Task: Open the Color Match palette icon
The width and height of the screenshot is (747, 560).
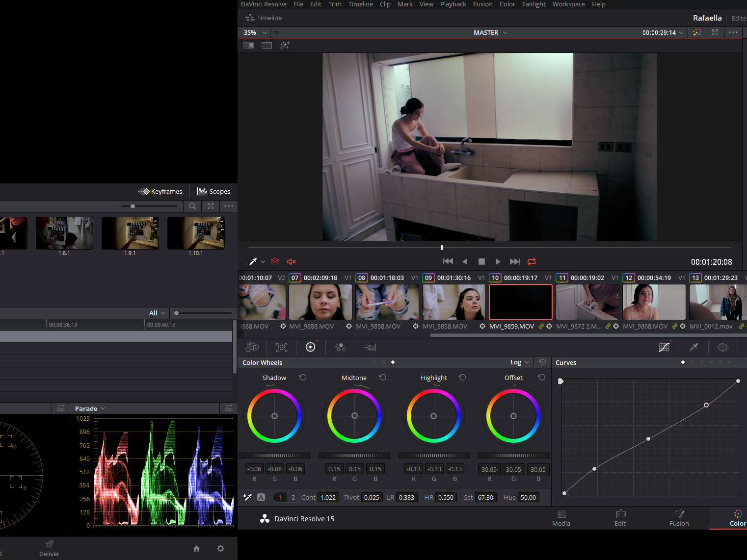Action: (281, 347)
